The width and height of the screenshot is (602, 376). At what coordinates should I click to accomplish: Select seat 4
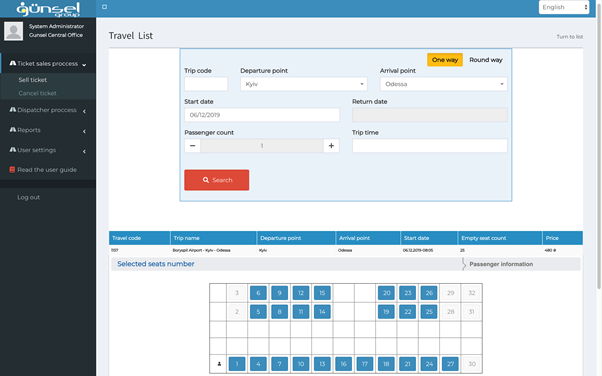pyautogui.click(x=258, y=364)
